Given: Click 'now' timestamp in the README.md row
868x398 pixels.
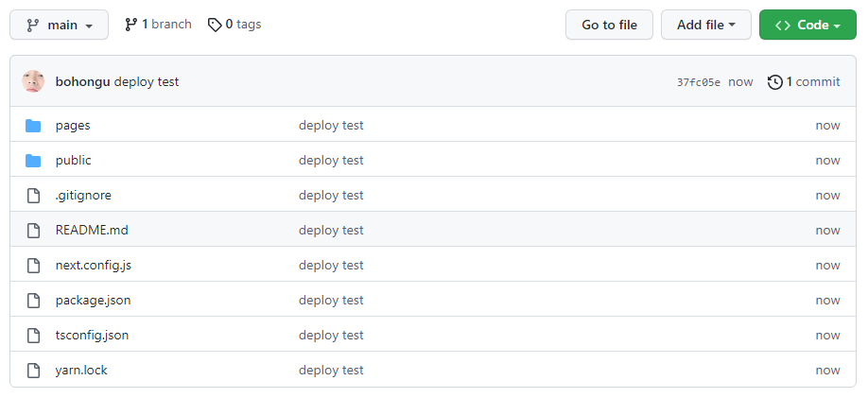Looking at the screenshot, I should point(827,231).
